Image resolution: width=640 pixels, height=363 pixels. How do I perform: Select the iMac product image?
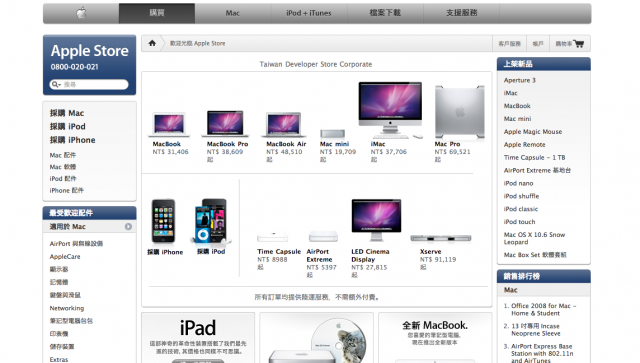pyautogui.click(x=390, y=110)
